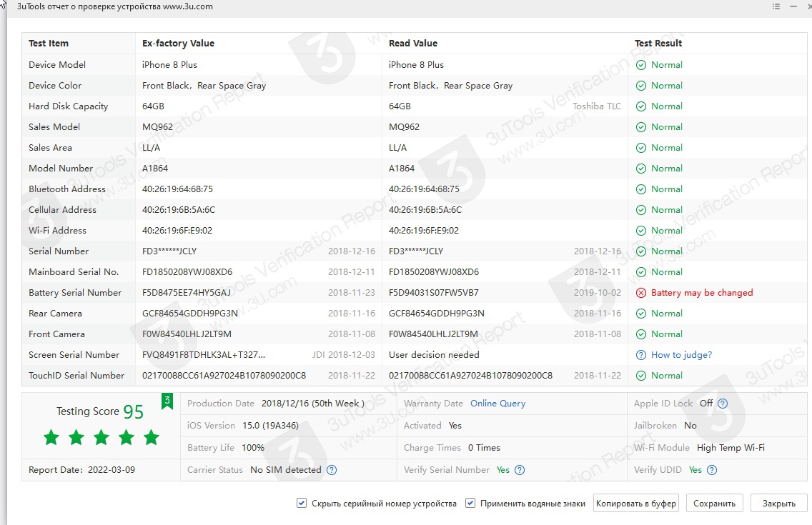Viewport: 812px width, 525px height.
Task: Click the Battery may be changed result text
Action: tap(702, 293)
